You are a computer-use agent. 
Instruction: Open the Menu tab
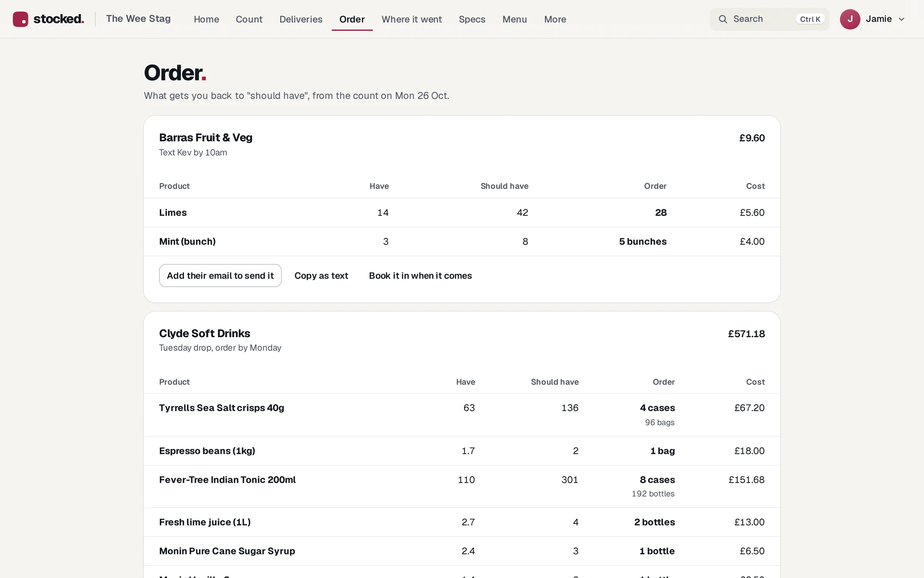click(514, 19)
